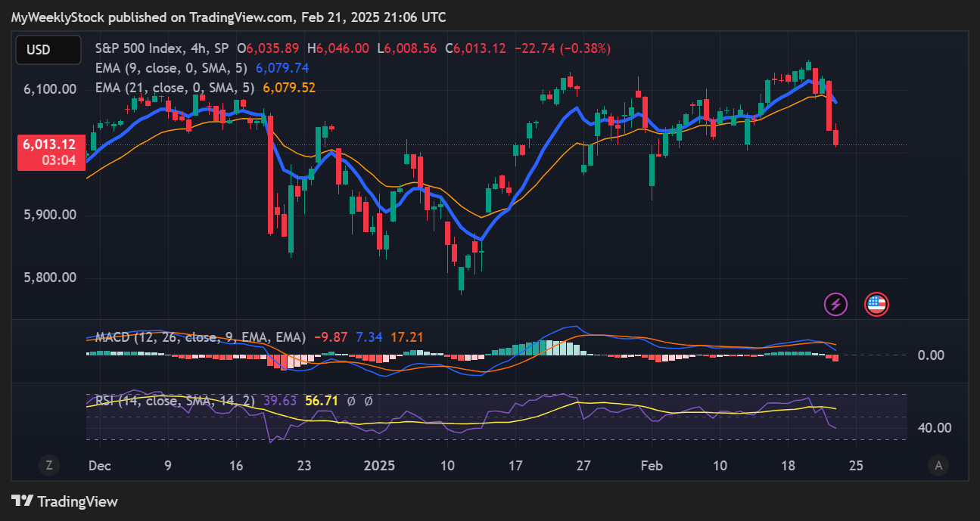Select the RSI indicator legend

click(176, 401)
